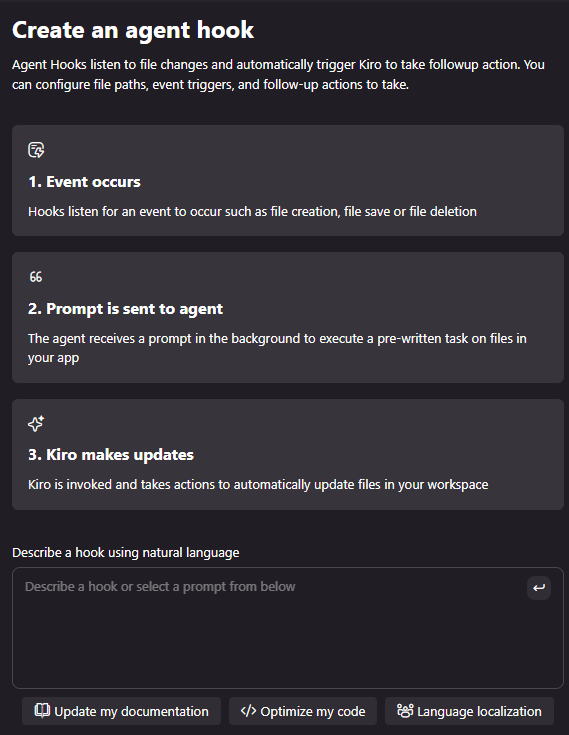Click the '3. Kiro makes updates' title
This screenshot has height=735, width=569.
[x=111, y=455]
